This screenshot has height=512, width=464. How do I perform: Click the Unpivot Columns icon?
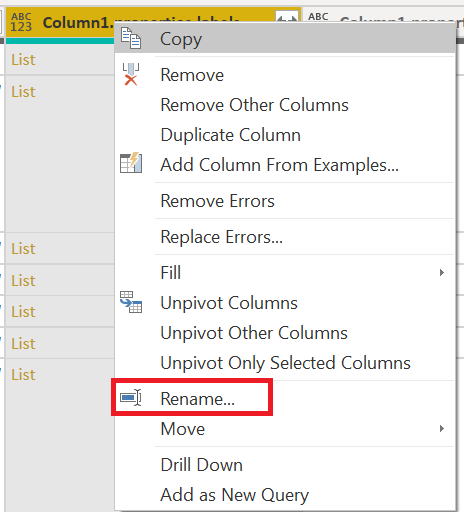point(131,302)
